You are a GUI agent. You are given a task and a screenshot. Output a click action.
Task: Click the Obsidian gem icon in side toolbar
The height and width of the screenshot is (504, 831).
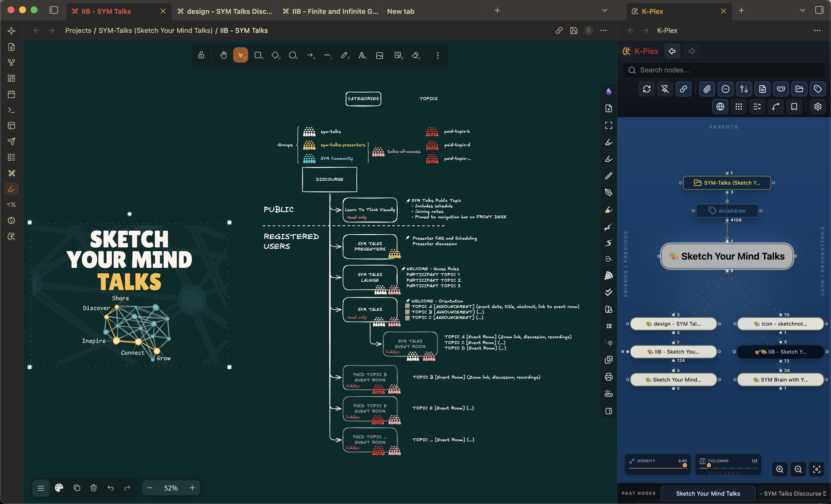click(x=609, y=92)
